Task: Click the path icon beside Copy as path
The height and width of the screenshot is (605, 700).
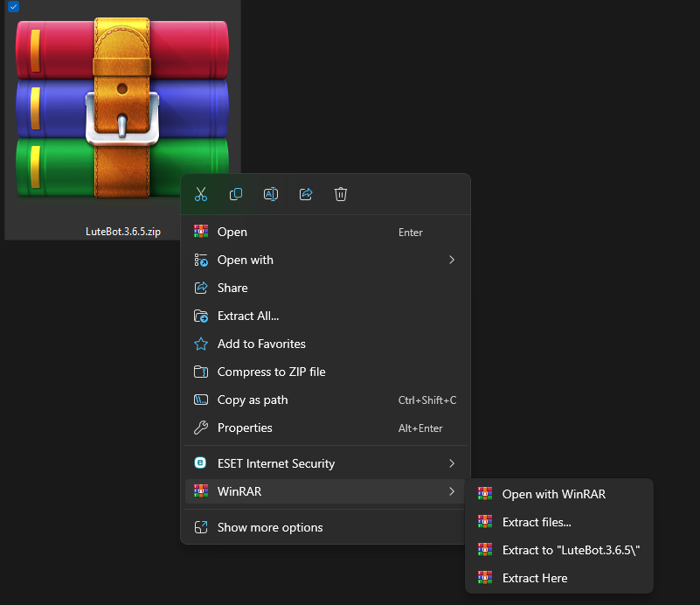Action: (x=201, y=400)
